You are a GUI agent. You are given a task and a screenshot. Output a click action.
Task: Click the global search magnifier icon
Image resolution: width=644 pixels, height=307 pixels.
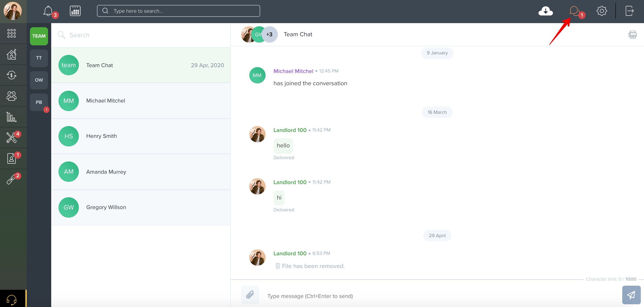[x=105, y=11]
